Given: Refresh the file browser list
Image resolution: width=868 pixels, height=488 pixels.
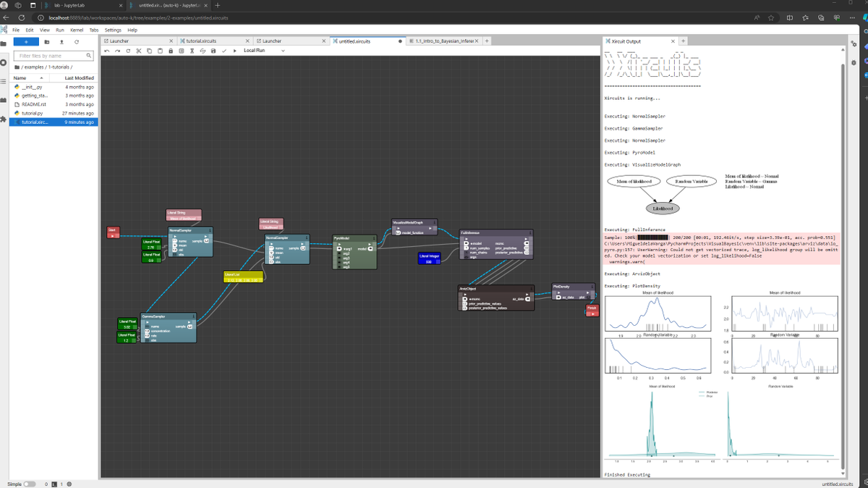Looking at the screenshot, I should coord(77,42).
